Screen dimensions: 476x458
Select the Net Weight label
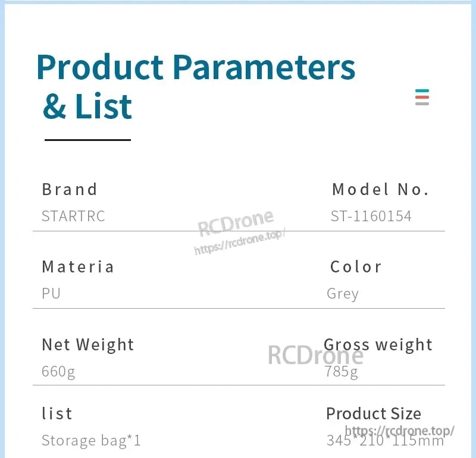pos(88,344)
